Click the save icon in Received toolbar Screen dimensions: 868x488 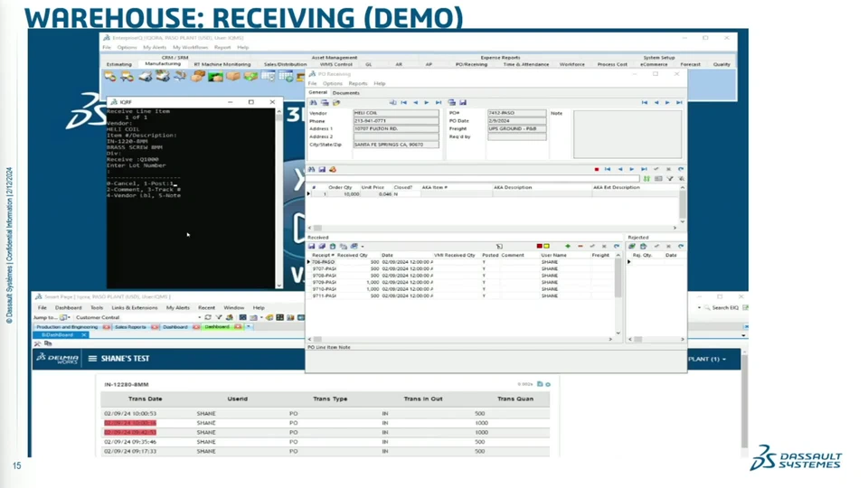tap(311, 246)
